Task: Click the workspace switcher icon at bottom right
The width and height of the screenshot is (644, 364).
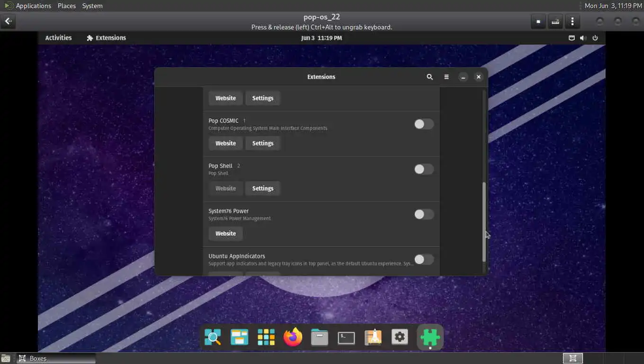Action: (572, 358)
